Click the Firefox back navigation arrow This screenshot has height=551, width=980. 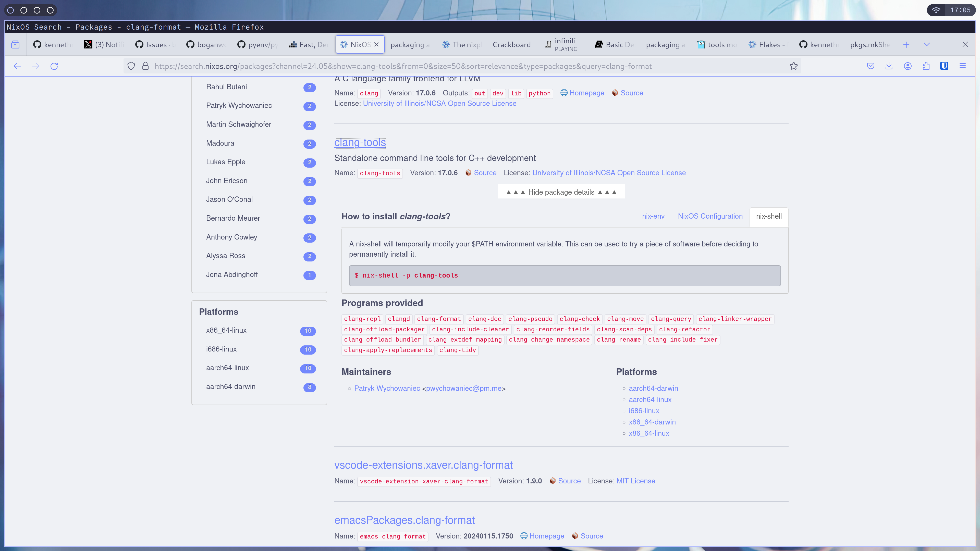(17, 65)
